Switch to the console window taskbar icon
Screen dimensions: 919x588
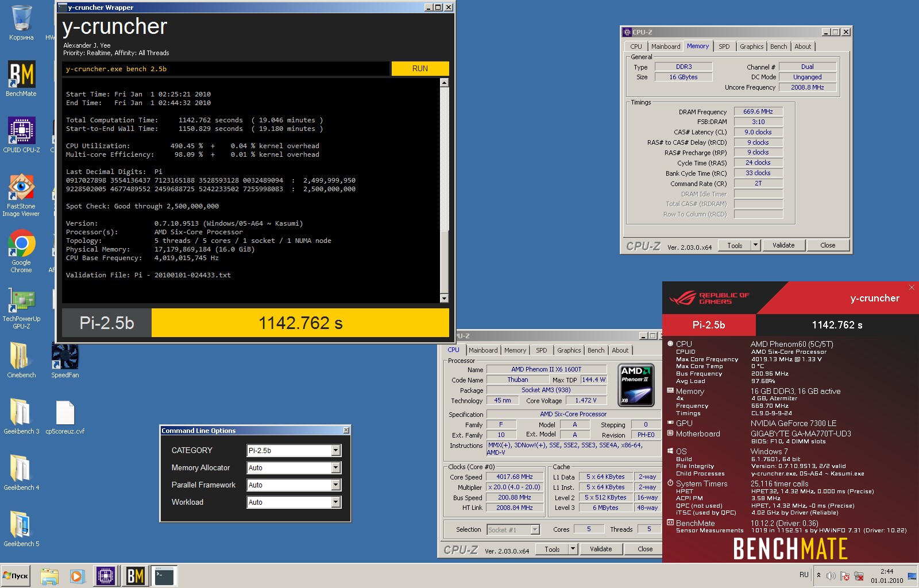point(164,576)
